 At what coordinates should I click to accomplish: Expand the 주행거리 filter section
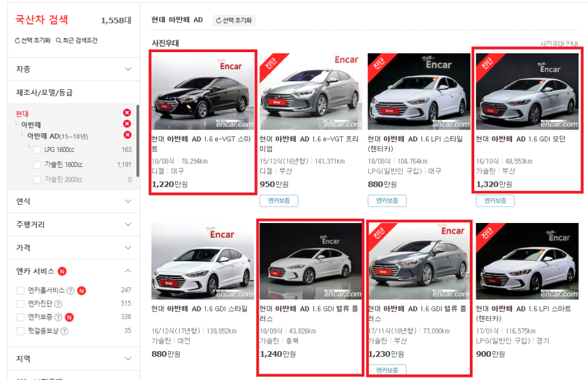[x=73, y=224]
